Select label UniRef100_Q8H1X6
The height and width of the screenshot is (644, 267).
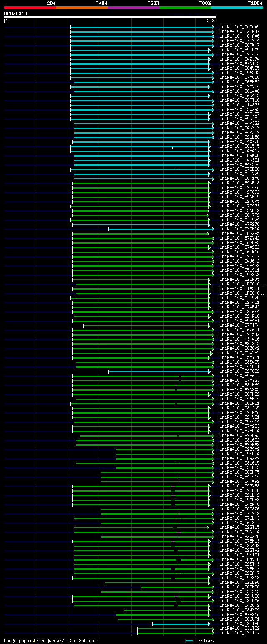click(x=239, y=178)
